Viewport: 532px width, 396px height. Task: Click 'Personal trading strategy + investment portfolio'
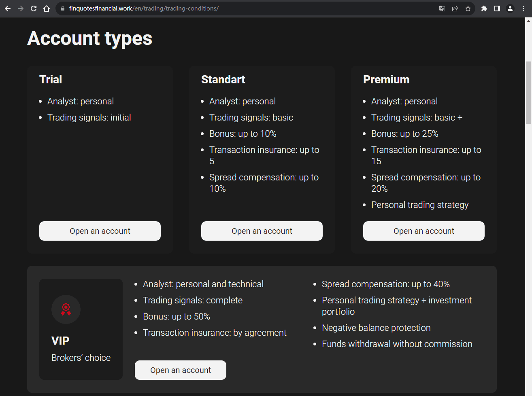tap(397, 306)
